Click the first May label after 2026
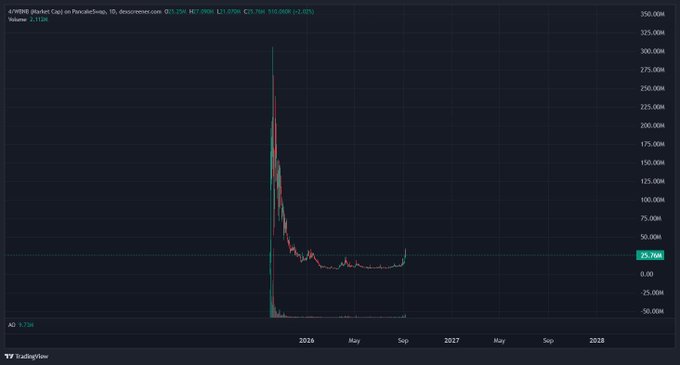The width and height of the screenshot is (680, 365). [354, 341]
